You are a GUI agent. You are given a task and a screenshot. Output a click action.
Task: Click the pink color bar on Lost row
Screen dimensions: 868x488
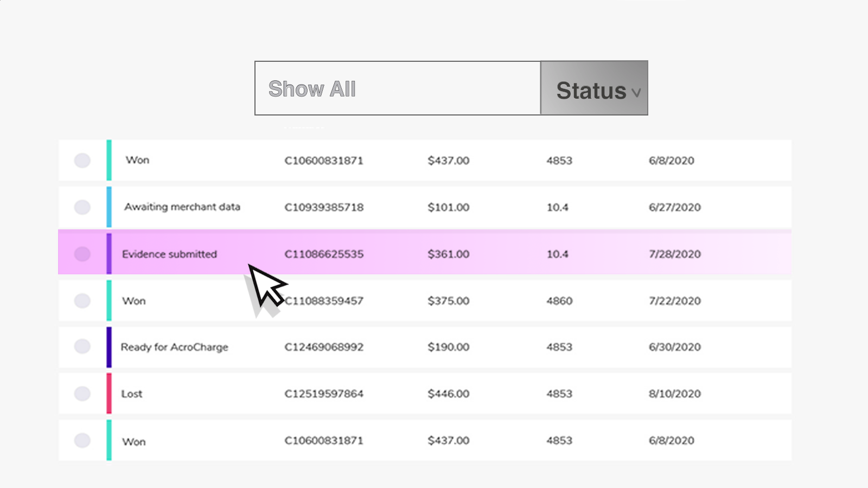tap(109, 394)
